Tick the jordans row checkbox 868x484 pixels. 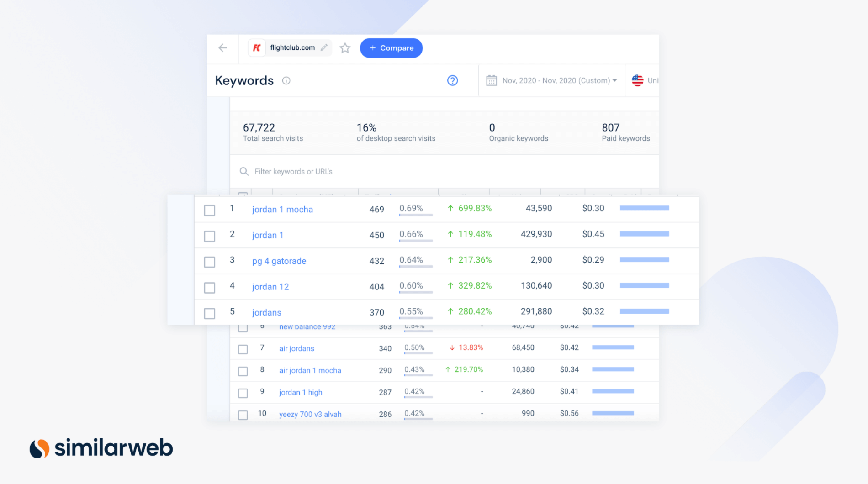click(x=209, y=313)
